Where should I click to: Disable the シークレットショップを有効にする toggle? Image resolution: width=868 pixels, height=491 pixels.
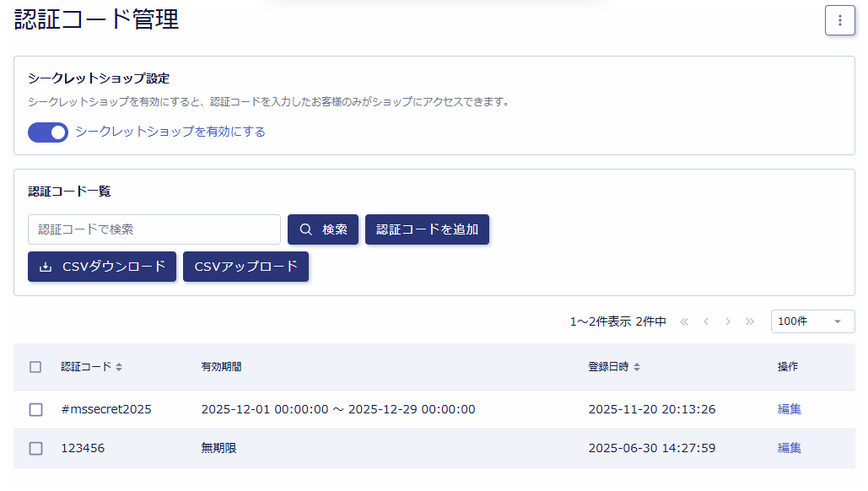click(48, 132)
